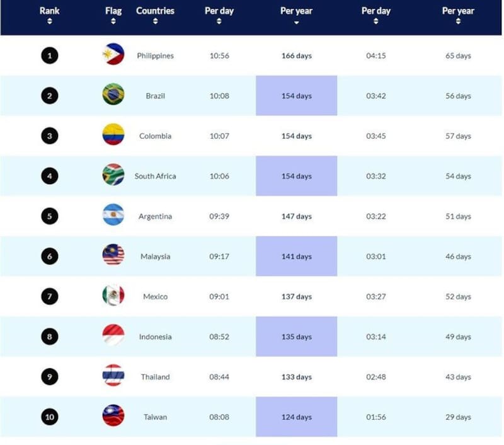
Task: Toggle sort arrows under Flag header
Action: point(113,21)
